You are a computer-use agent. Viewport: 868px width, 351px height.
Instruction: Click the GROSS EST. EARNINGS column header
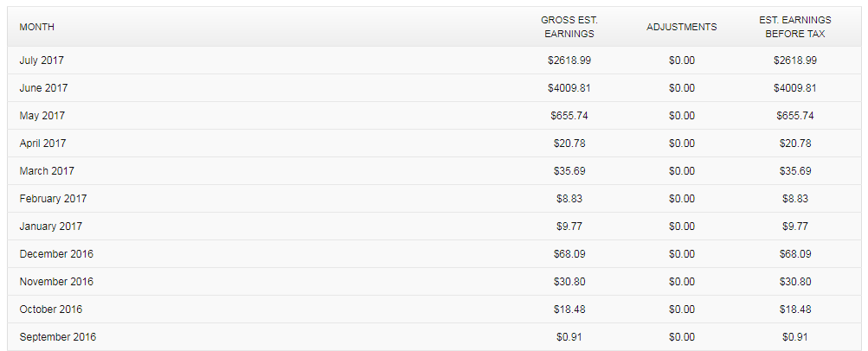coord(569,27)
